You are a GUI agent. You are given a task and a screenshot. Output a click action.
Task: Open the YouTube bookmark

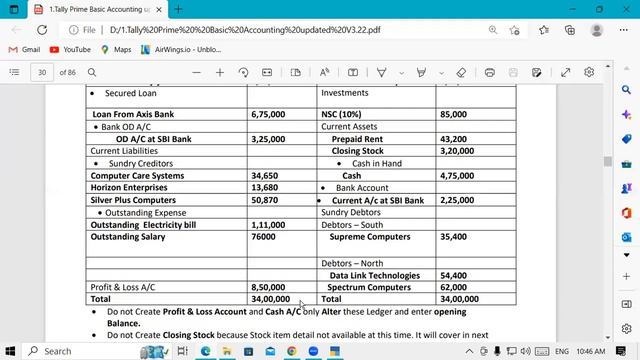pos(70,49)
